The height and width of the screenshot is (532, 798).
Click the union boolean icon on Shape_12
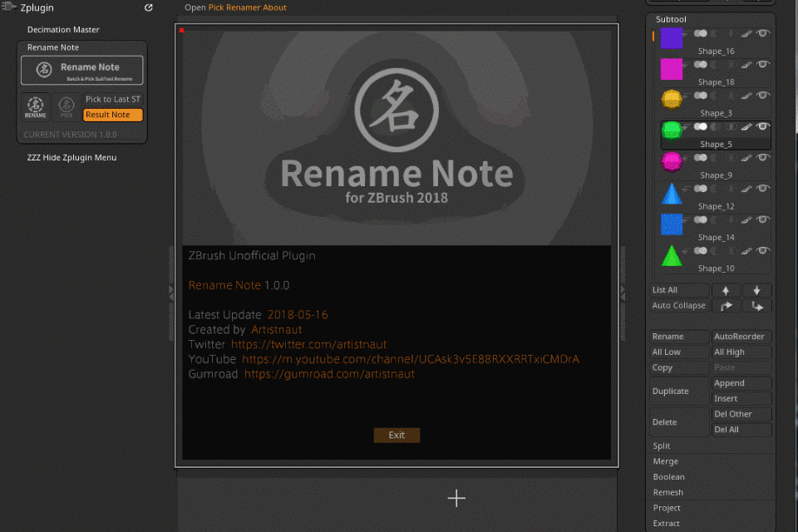pyautogui.click(x=700, y=189)
